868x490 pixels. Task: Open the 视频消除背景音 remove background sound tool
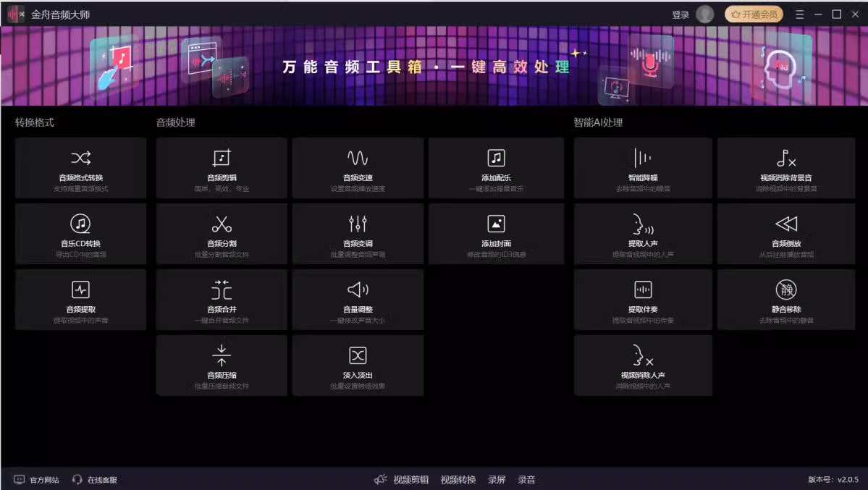click(786, 168)
